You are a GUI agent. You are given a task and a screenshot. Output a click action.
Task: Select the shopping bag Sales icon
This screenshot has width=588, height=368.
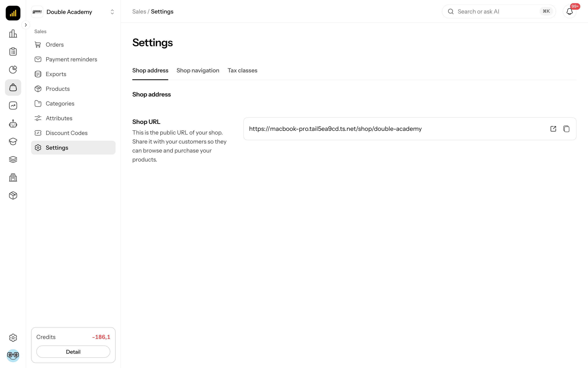[13, 88]
